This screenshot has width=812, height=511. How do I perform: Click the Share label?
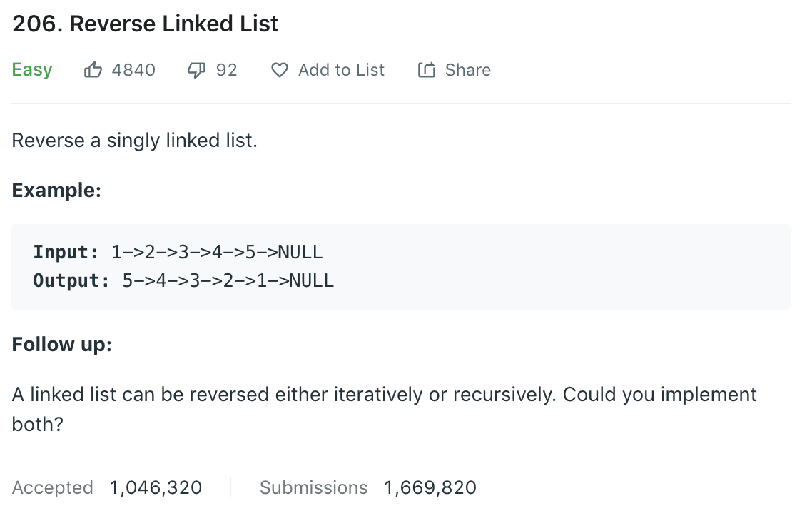pos(468,70)
